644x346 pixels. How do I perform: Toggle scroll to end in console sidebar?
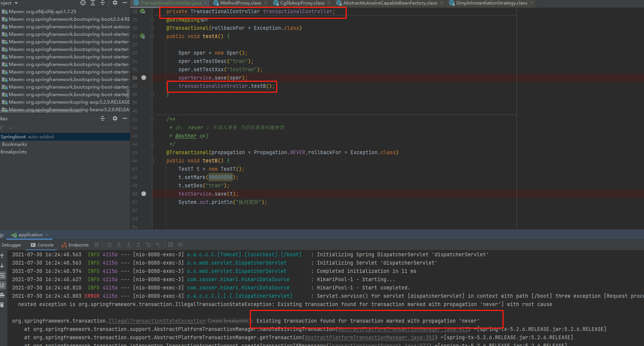[2, 285]
